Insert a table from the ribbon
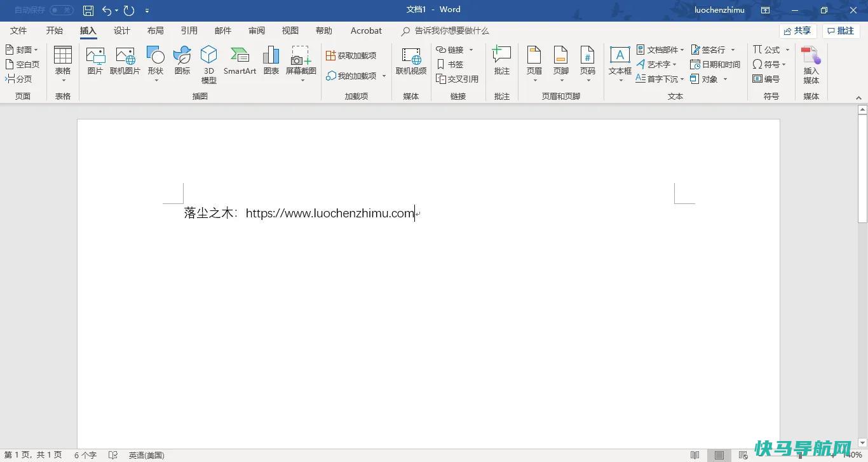868x462 pixels. 63,64
